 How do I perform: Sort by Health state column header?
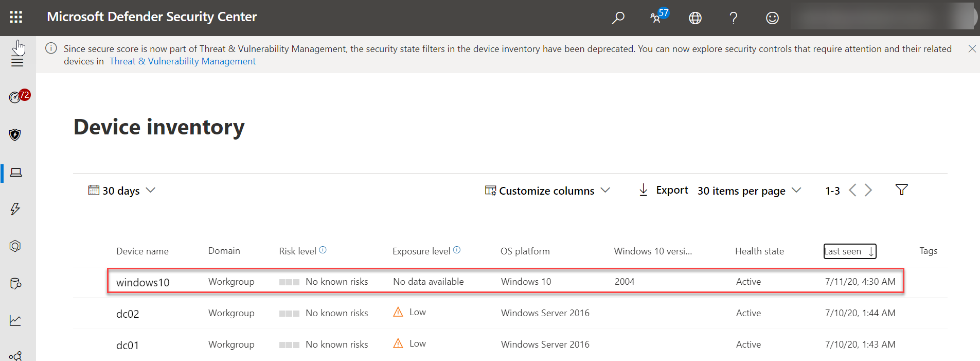click(759, 251)
